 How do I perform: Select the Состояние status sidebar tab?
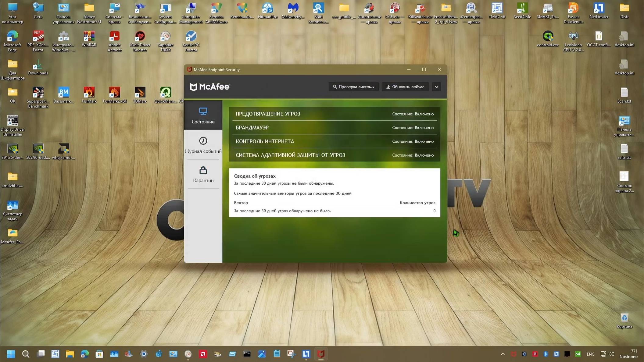click(203, 115)
